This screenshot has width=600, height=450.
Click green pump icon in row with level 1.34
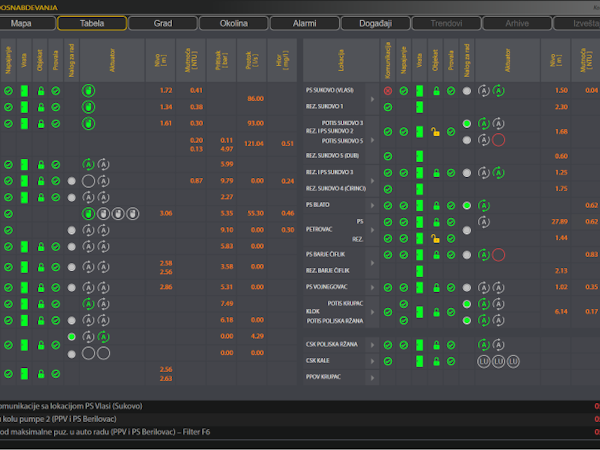click(x=88, y=107)
